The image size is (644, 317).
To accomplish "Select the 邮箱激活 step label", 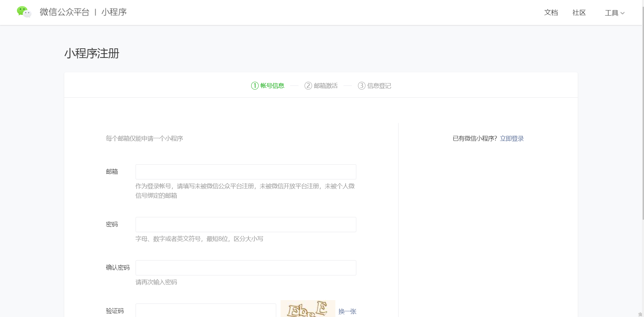I will [326, 86].
